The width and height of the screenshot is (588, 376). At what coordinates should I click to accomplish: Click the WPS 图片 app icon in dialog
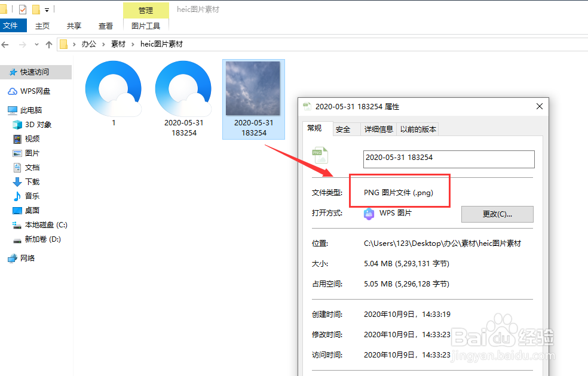click(x=369, y=214)
